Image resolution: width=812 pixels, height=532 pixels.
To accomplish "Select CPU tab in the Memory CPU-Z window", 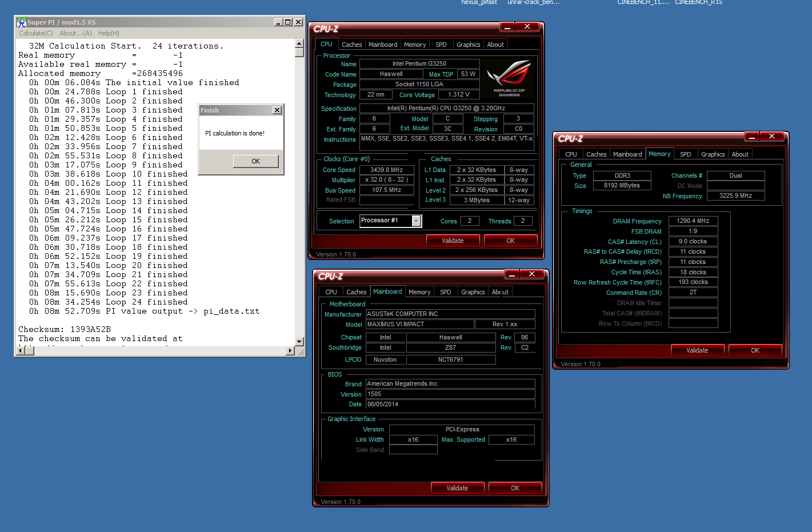I will (x=571, y=154).
